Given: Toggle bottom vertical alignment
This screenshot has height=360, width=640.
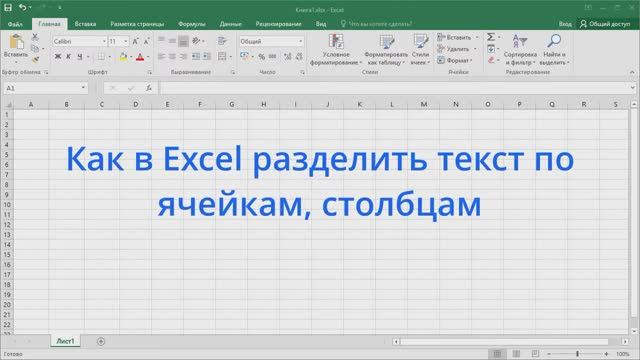Looking at the screenshot, I should [184, 41].
